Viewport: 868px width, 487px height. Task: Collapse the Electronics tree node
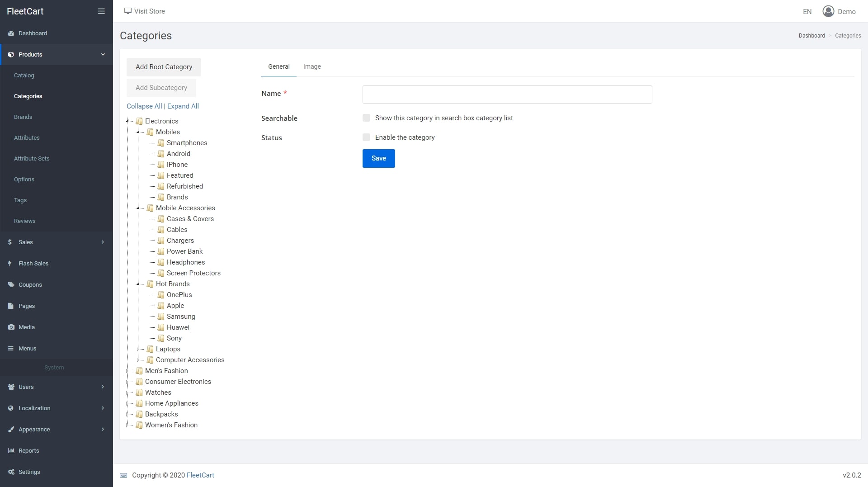coord(128,121)
